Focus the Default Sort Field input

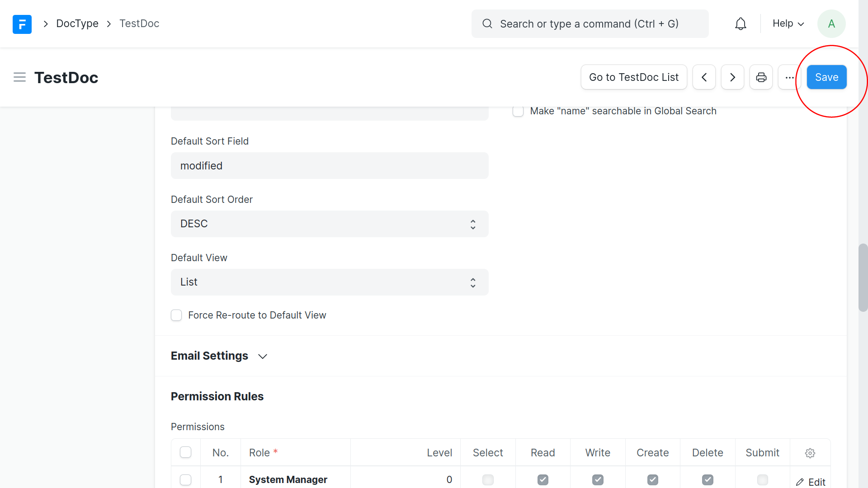coord(330,166)
